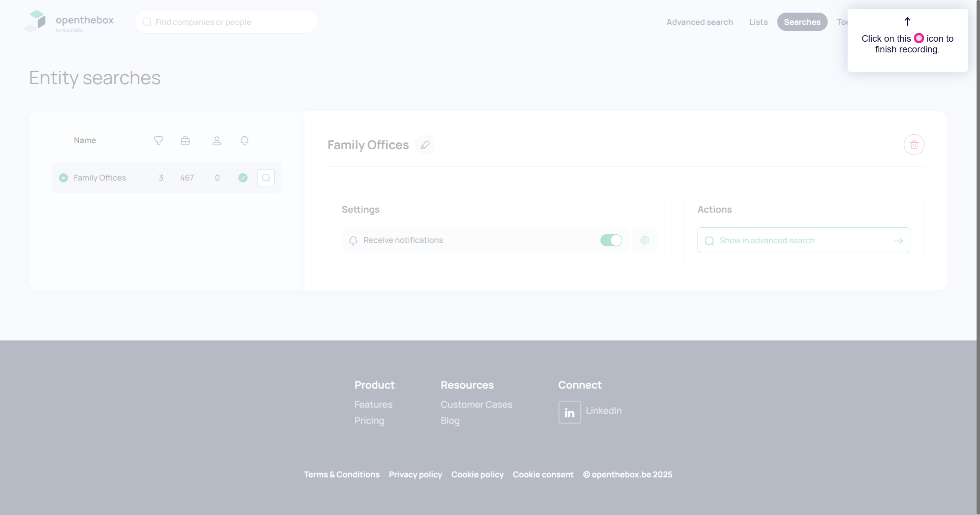Select the Family Offices radio indicator
This screenshot has width=980, height=515.
tap(64, 178)
